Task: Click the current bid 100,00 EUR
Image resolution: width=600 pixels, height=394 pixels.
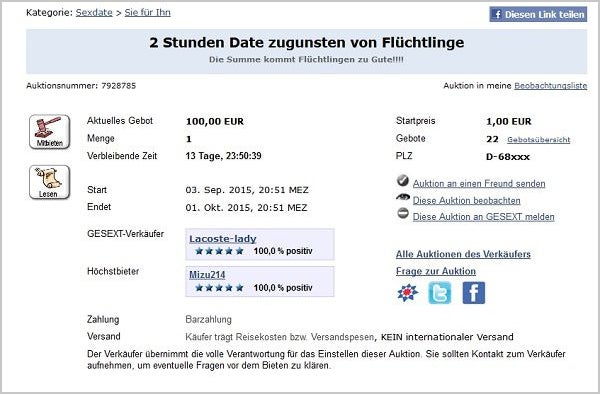Action: (215, 122)
